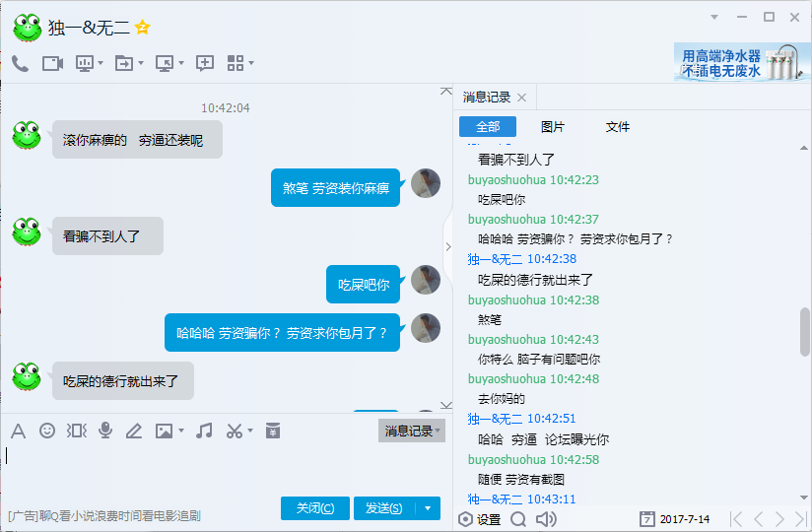812x532 pixels.
Task: Take a screenshot with the scissors icon
Action: point(235,431)
